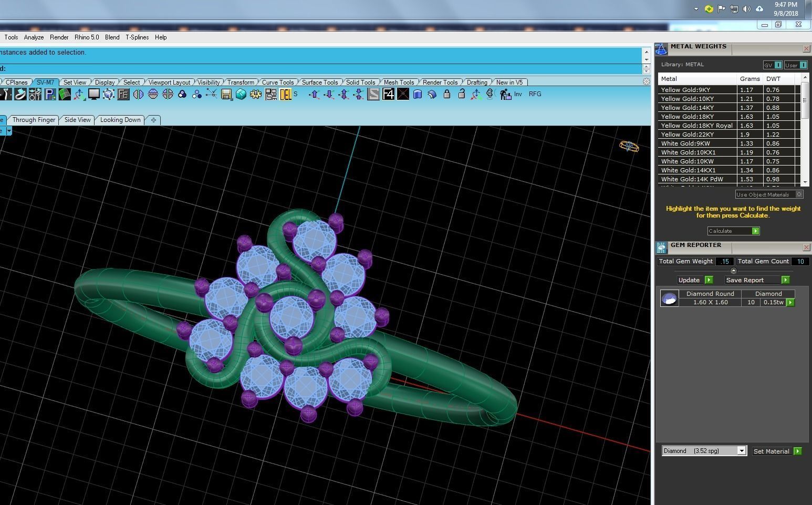Click the yellow DEL icon in toolbar
The height and width of the screenshot is (505, 812).
[285, 94]
